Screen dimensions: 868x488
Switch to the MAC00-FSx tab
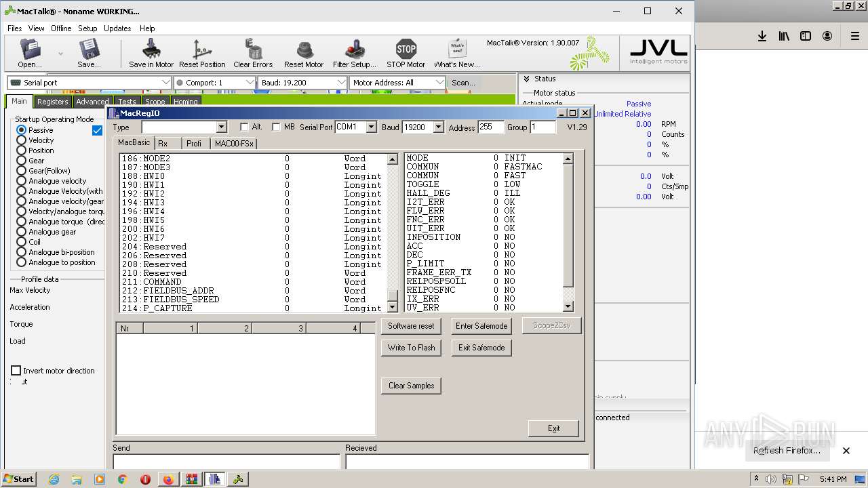click(x=233, y=143)
